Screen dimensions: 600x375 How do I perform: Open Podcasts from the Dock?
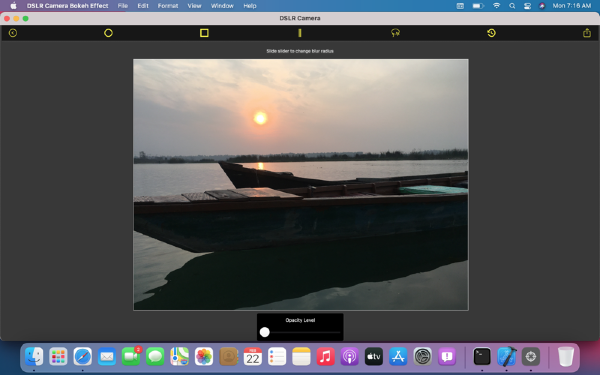click(350, 357)
